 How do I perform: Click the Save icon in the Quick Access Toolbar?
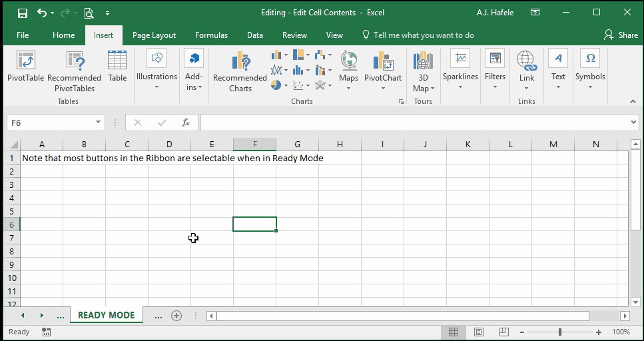coord(23,13)
